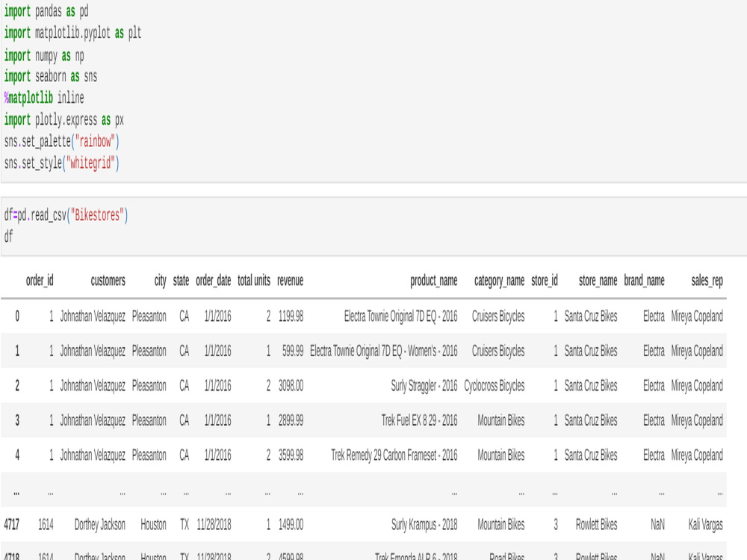Click the 'import pandas as pd' line
Image resolution: width=747 pixels, height=560 pixels.
pos(46,11)
